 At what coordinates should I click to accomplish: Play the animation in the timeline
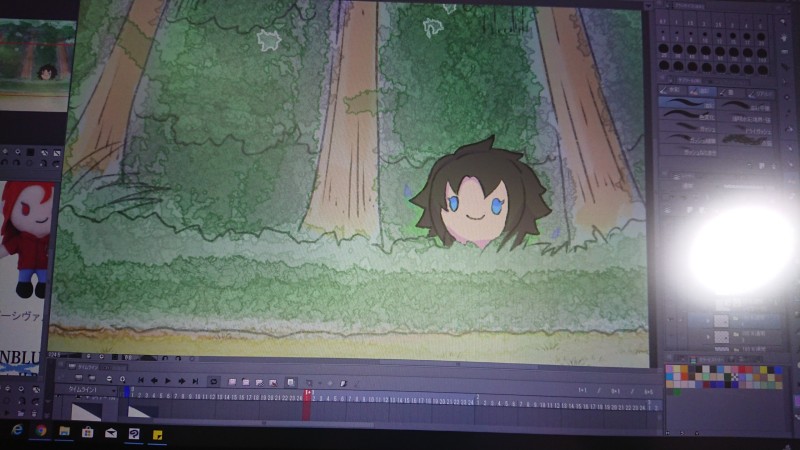pos(168,381)
